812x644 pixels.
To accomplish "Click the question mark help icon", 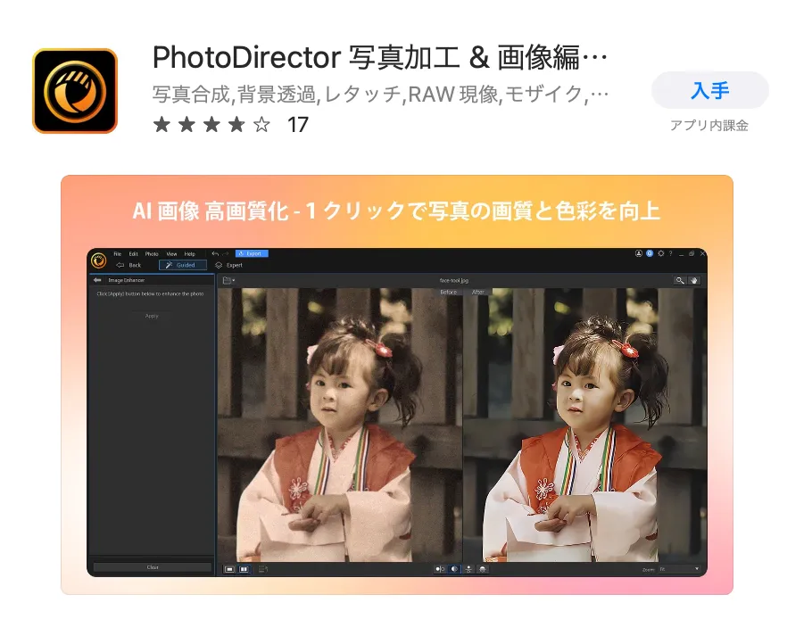I will pyautogui.click(x=671, y=253).
